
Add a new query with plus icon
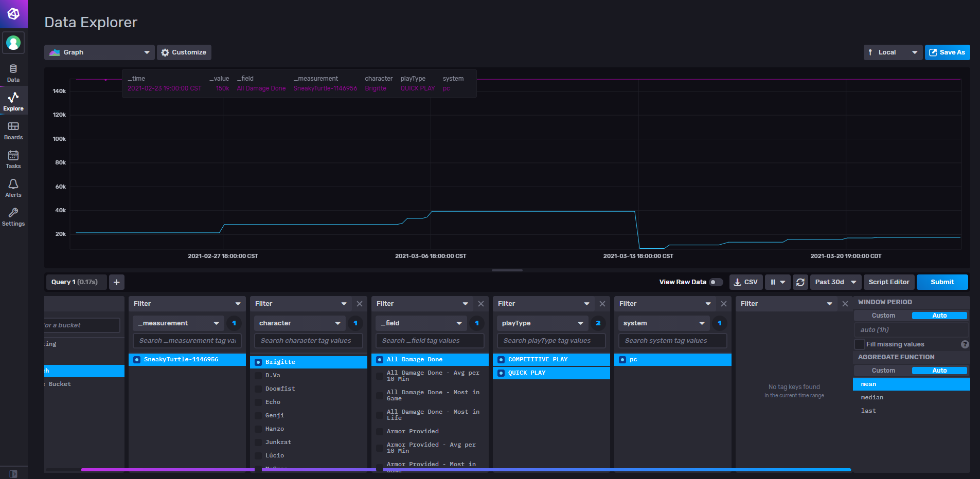click(117, 282)
